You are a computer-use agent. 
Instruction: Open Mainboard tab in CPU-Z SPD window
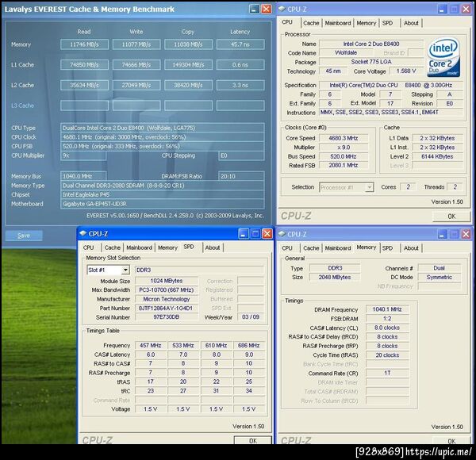click(x=139, y=247)
